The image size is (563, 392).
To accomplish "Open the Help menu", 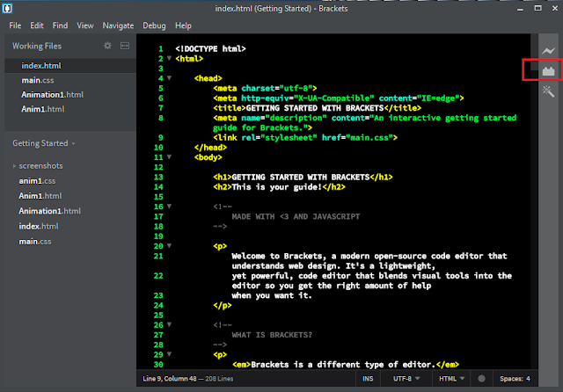I will point(183,25).
